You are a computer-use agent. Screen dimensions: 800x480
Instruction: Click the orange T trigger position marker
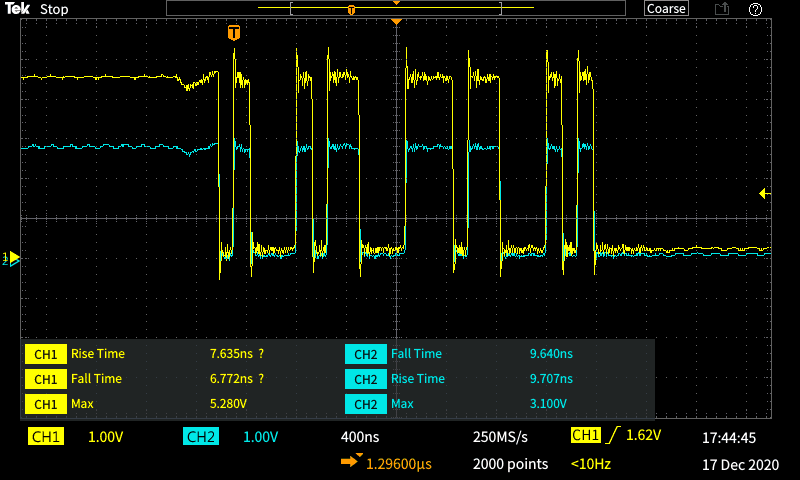tap(234, 33)
